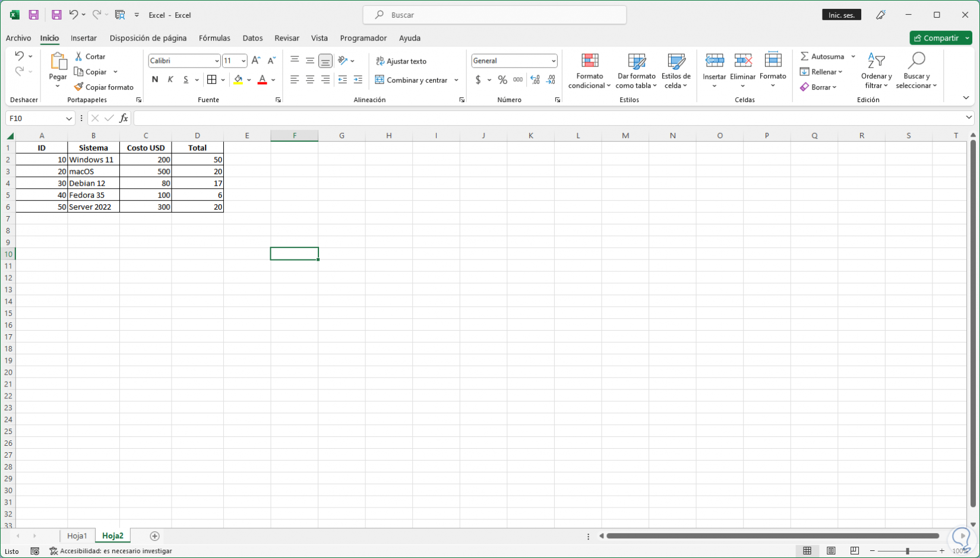Click into the formula bar input
980x558 pixels.
tap(549, 118)
